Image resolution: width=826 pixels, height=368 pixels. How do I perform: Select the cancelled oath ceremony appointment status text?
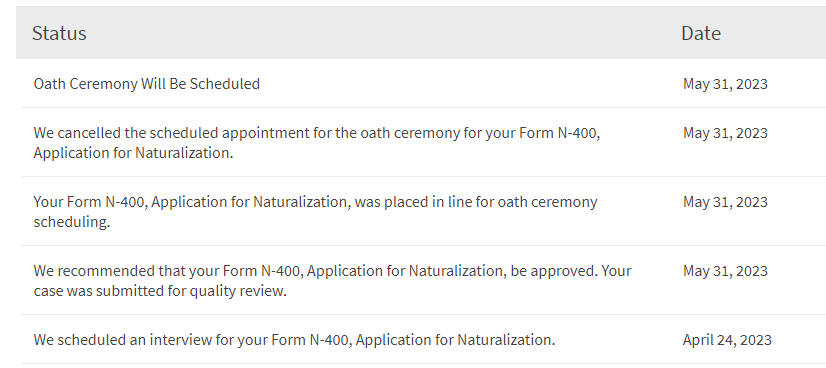tap(317, 143)
